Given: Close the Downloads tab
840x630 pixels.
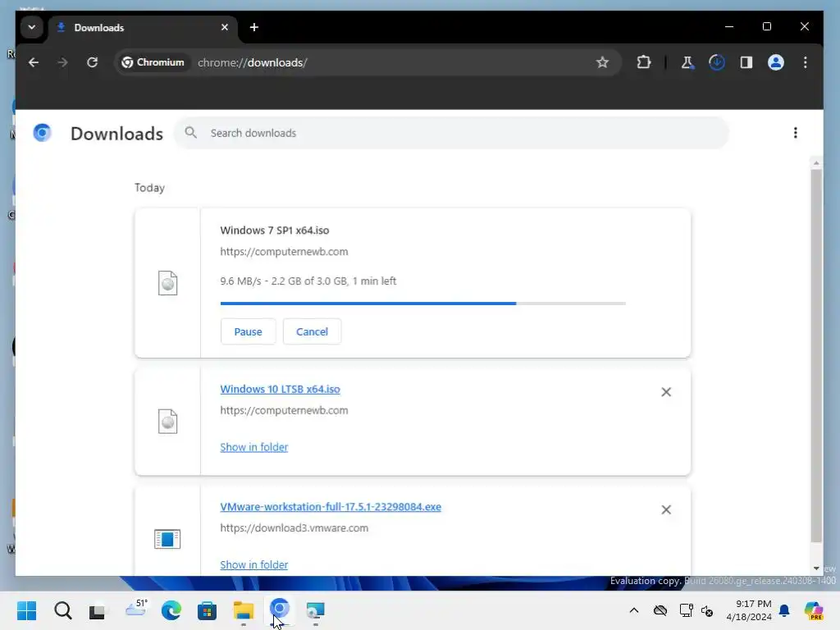Looking at the screenshot, I should click(x=225, y=27).
